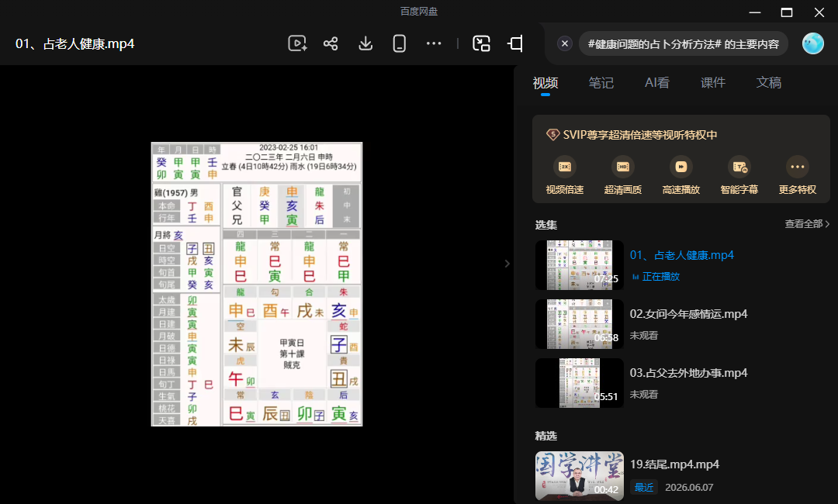This screenshot has width=838, height=504.
Task: Expand 查看全部 to view all episodes
Action: [807, 224]
